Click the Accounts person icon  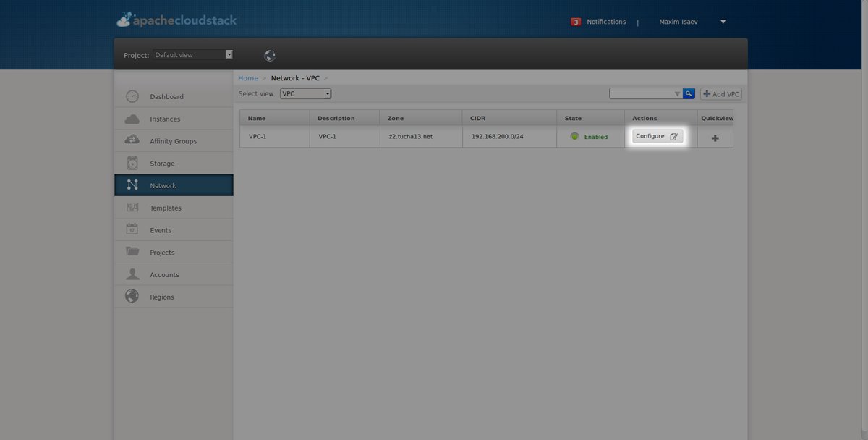132,274
